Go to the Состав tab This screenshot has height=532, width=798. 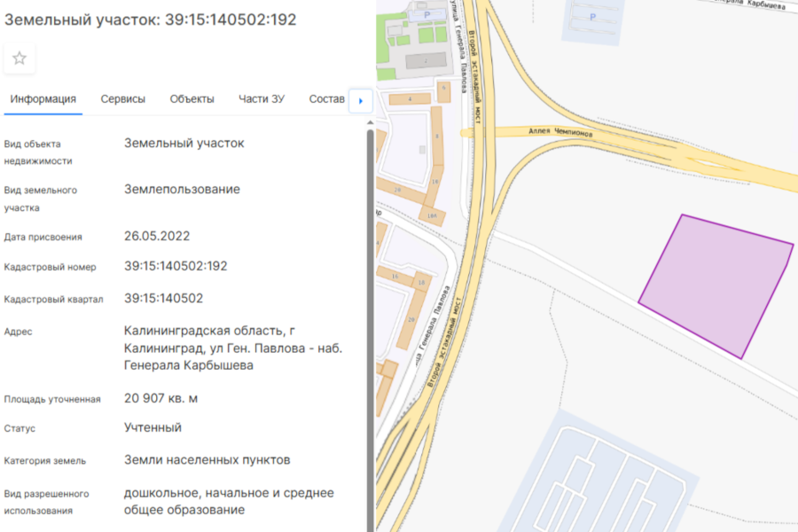[326, 99]
